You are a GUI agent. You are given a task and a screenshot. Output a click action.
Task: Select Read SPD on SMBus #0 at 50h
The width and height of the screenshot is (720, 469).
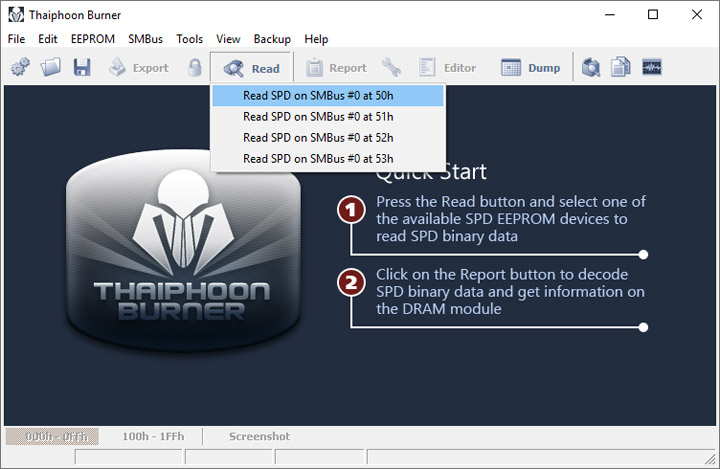tap(328, 96)
